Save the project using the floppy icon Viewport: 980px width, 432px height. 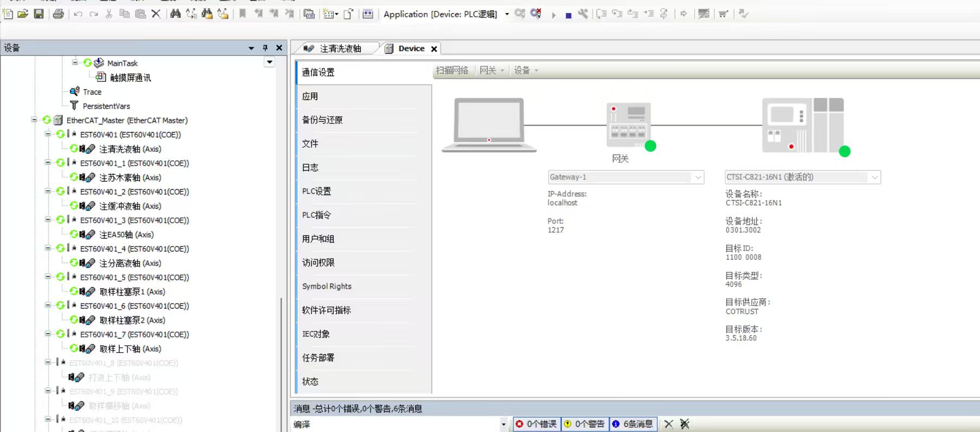coord(39,14)
